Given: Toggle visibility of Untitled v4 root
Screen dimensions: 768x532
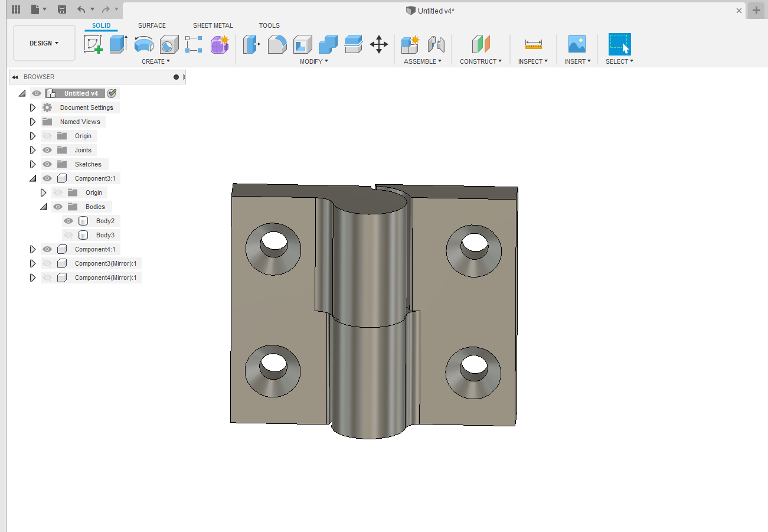Looking at the screenshot, I should [x=37, y=93].
